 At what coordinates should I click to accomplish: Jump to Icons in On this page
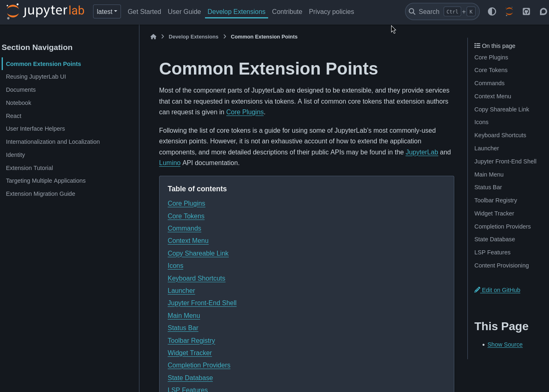(x=481, y=122)
